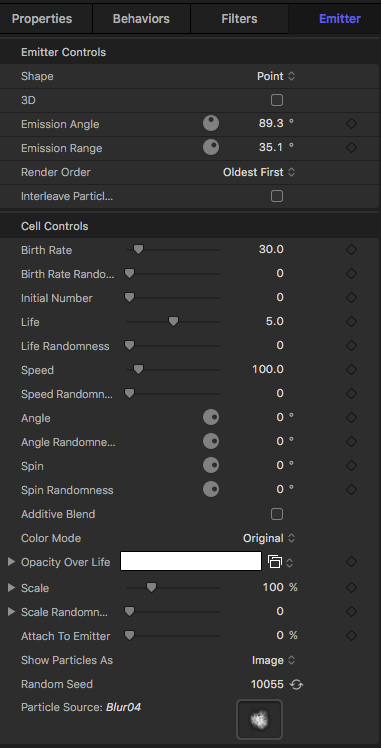Click the Attach To Emitter slider

click(x=174, y=635)
